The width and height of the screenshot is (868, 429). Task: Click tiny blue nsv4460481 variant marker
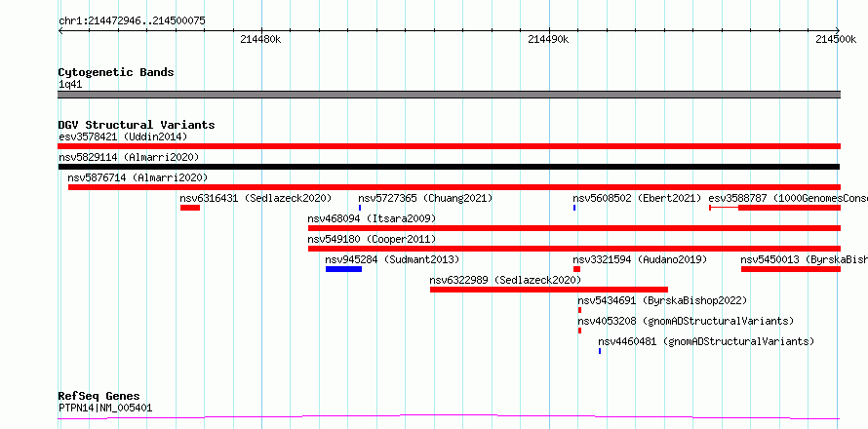(600, 351)
